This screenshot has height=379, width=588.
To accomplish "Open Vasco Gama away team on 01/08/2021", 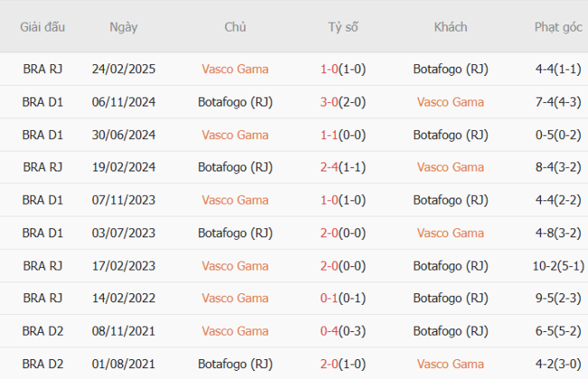I will (450, 364).
